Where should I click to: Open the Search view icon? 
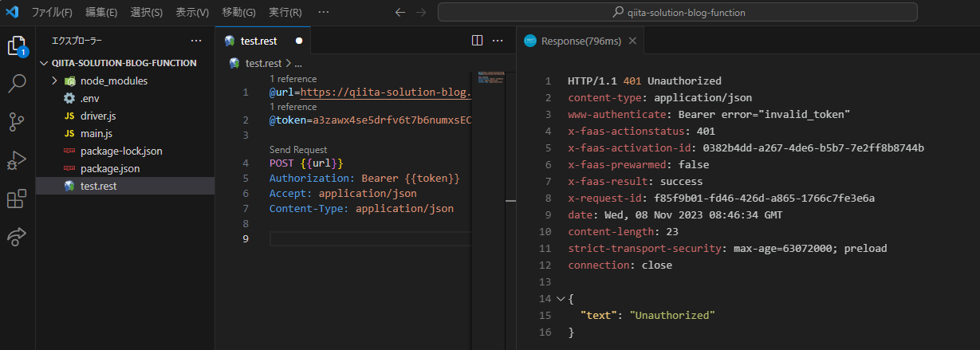(17, 83)
